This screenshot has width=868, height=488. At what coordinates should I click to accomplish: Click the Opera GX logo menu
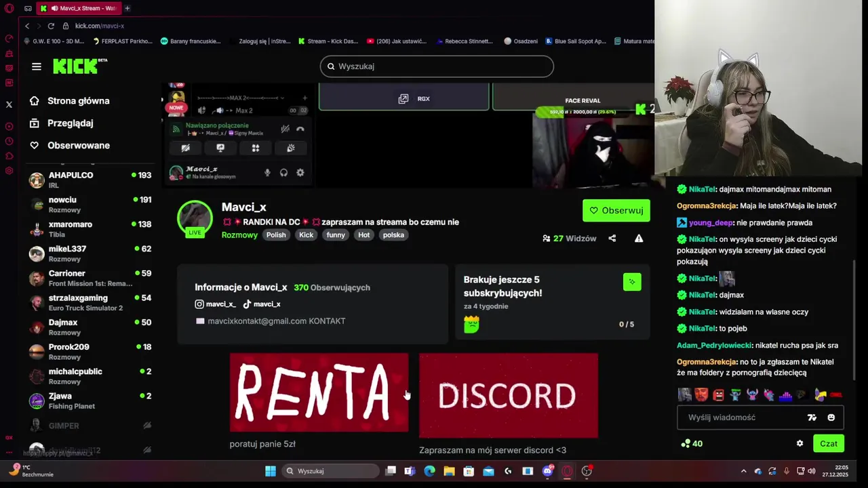point(9,8)
